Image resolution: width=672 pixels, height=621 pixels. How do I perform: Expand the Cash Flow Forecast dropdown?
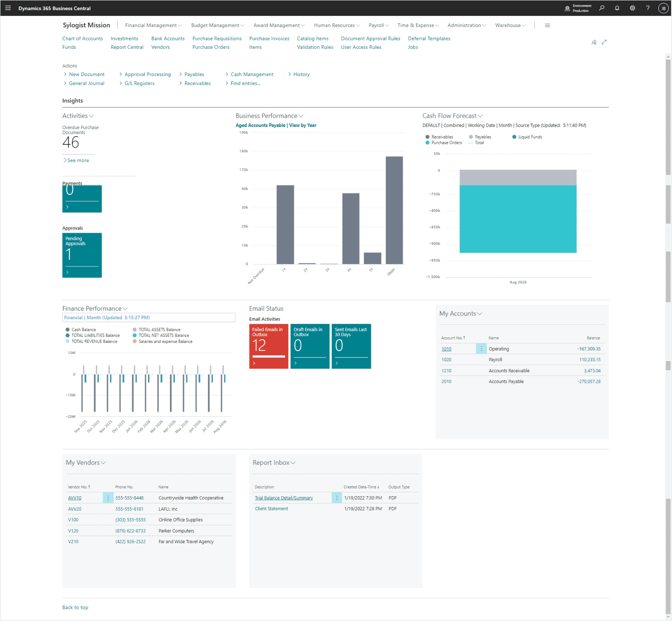[x=480, y=116]
